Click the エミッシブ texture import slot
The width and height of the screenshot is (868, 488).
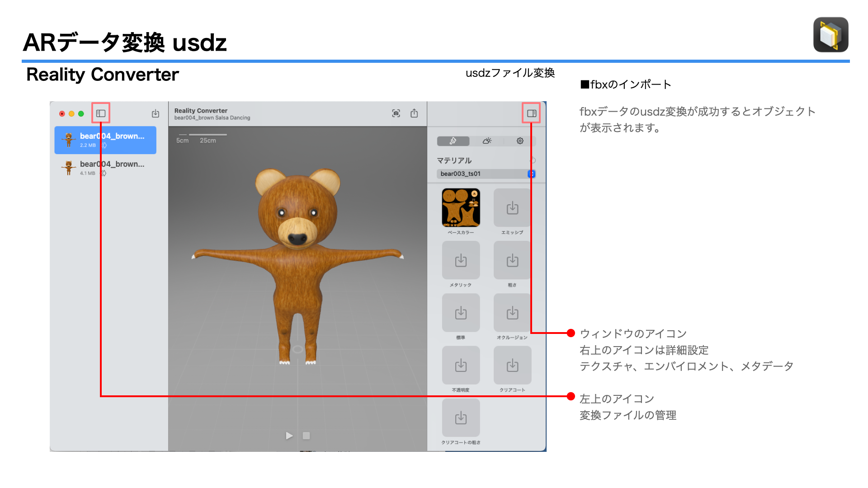point(512,207)
